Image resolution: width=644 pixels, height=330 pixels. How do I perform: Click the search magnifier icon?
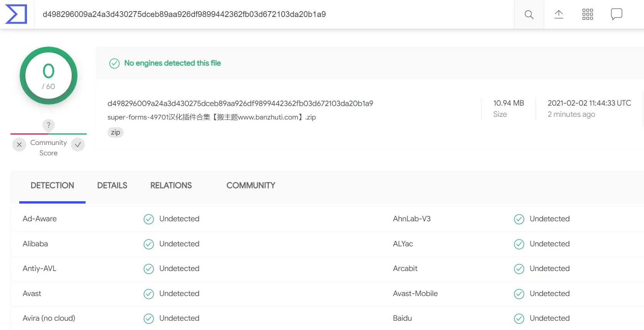click(x=529, y=15)
